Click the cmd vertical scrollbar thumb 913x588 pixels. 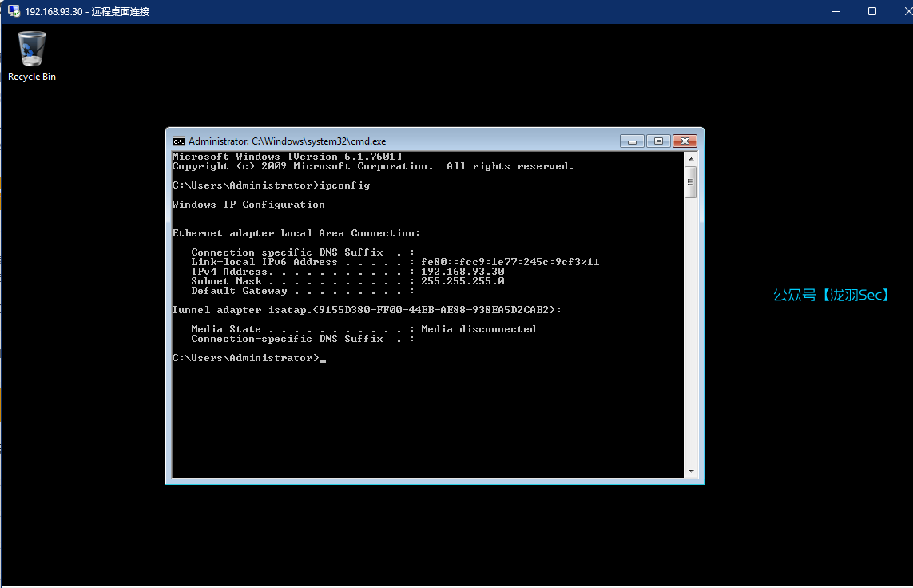(x=690, y=181)
